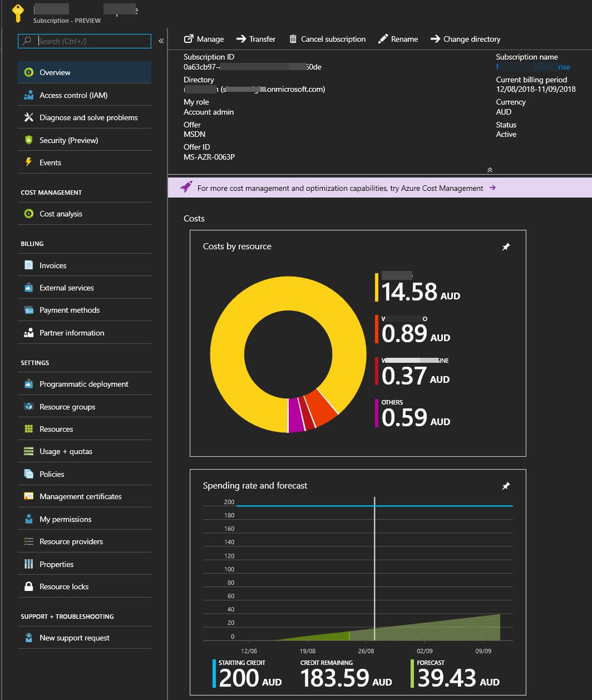Click the magenta Others donut segment
Image resolution: width=592 pixels, height=700 pixels.
pos(296,416)
